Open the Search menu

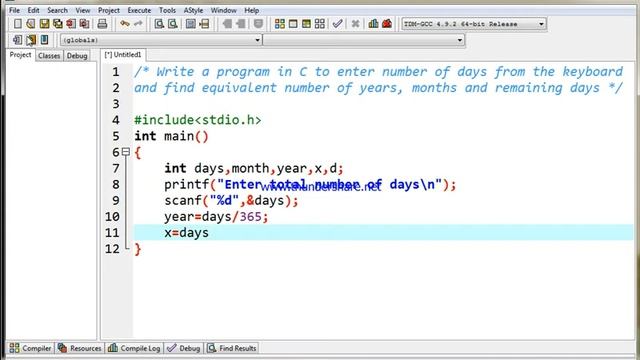coord(57,10)
